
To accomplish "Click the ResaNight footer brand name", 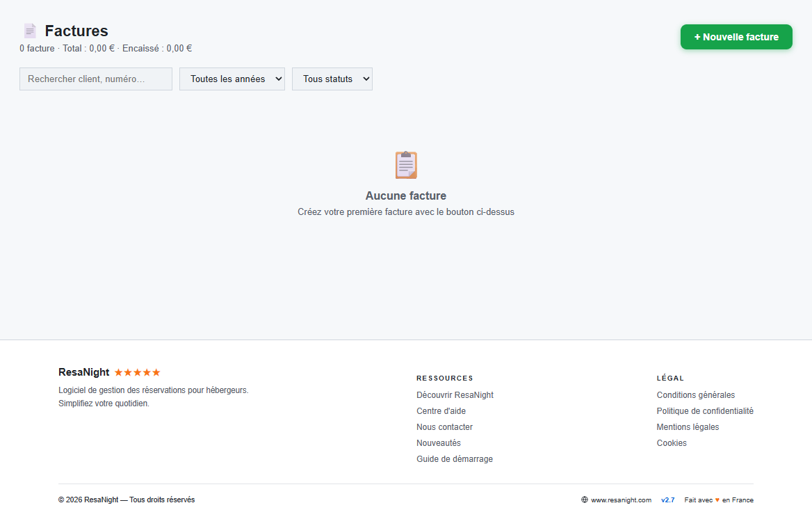I will pos(84,372).
